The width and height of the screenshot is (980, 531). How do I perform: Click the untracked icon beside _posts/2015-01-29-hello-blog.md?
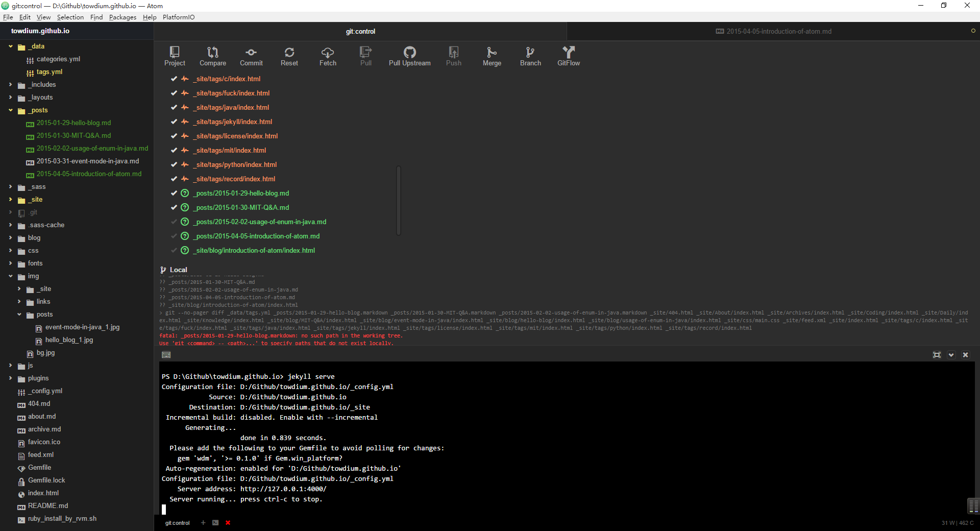(x=185, y=193)
